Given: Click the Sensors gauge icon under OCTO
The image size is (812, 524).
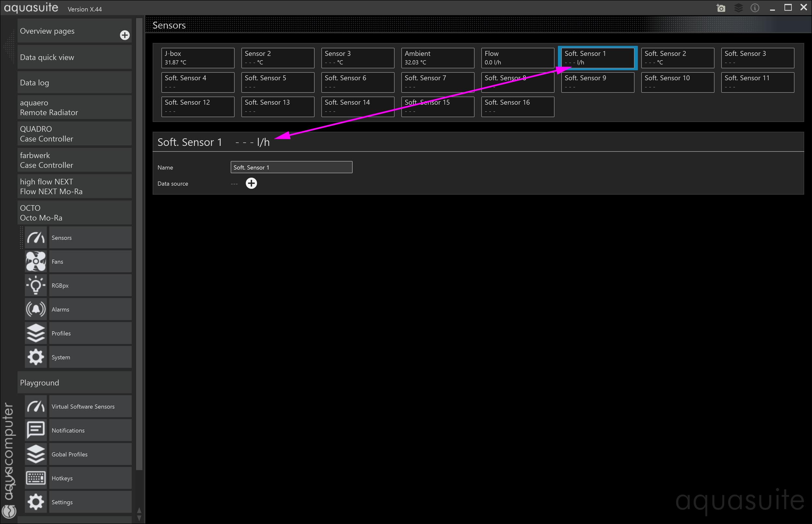Looking at the screenshot, I should click(x=36, y=237).
